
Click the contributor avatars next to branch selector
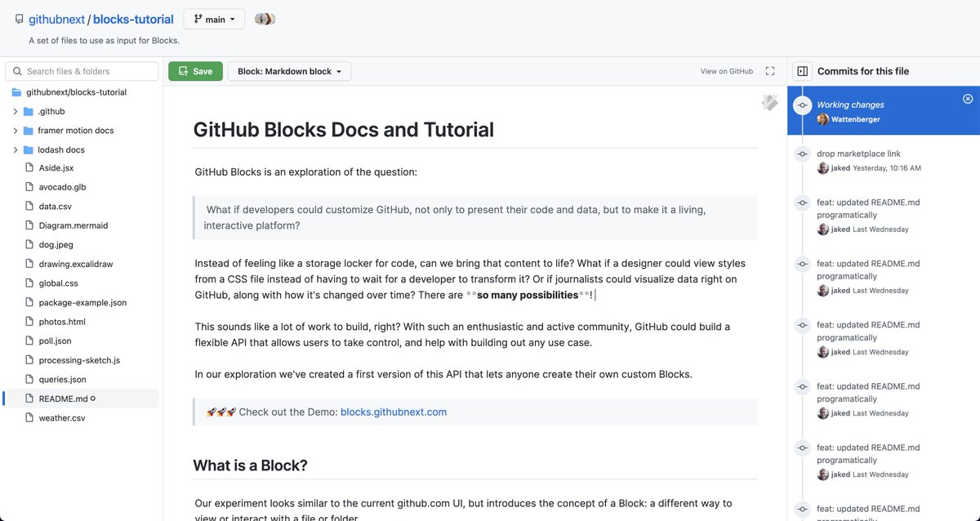(x=263, y=19)
